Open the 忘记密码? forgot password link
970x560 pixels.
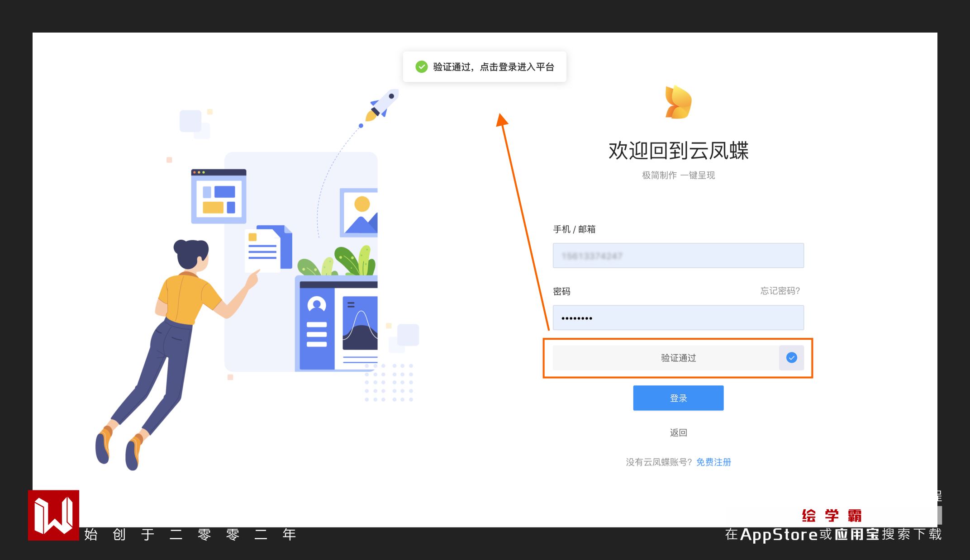(x=780, y=291)
